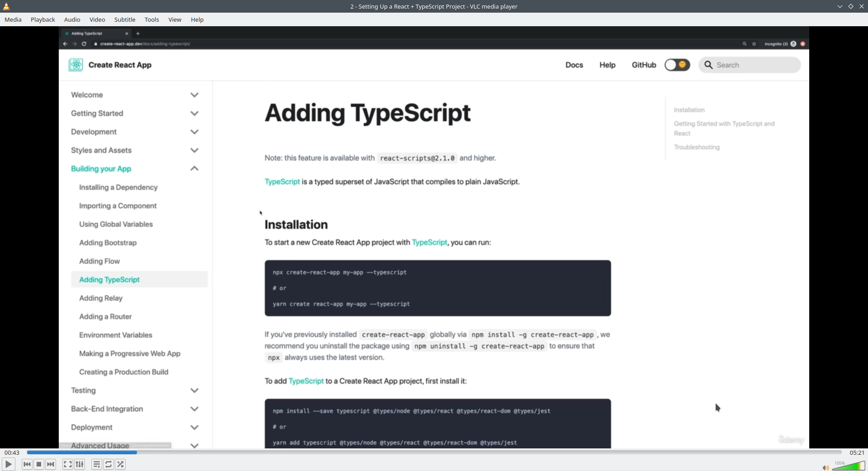The height and width of the screenshot is (471, 868).
Task: Click the seek bar to jump ahead
Action: [452, 452]
